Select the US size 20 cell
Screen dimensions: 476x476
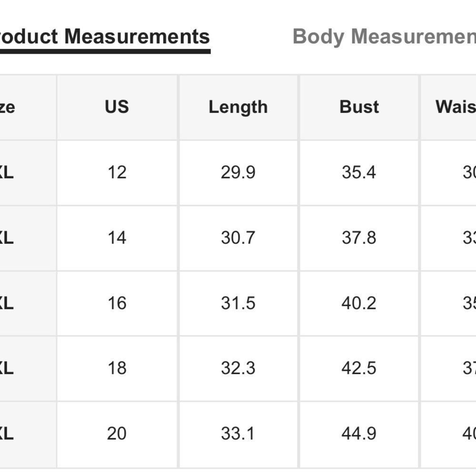117,434
